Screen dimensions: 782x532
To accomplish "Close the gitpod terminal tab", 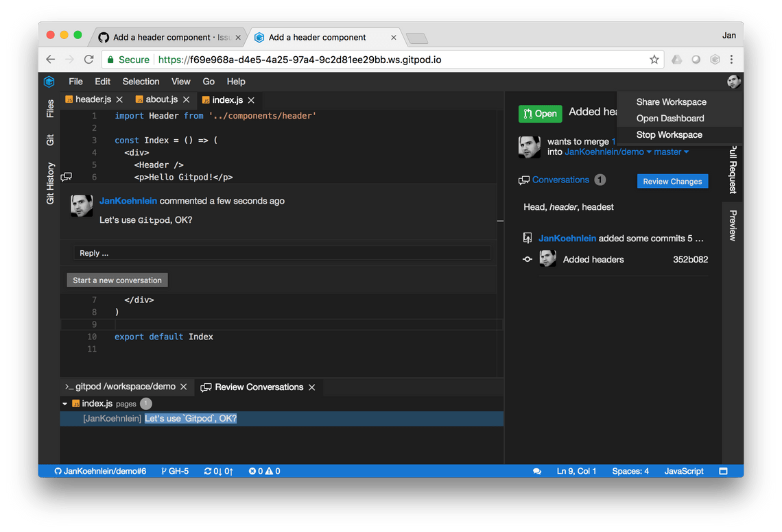I will click(184, 387).
